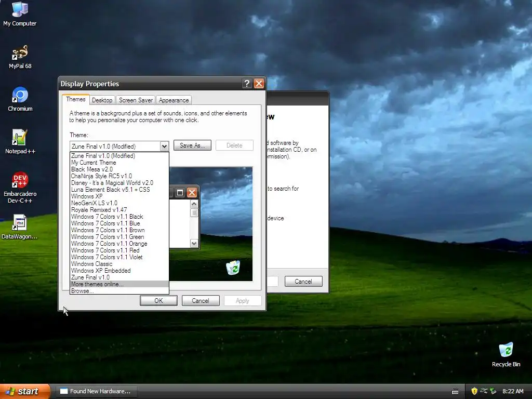
Task: Click the keyboard icon on the taskbar
Action: [x=455, y=392]
